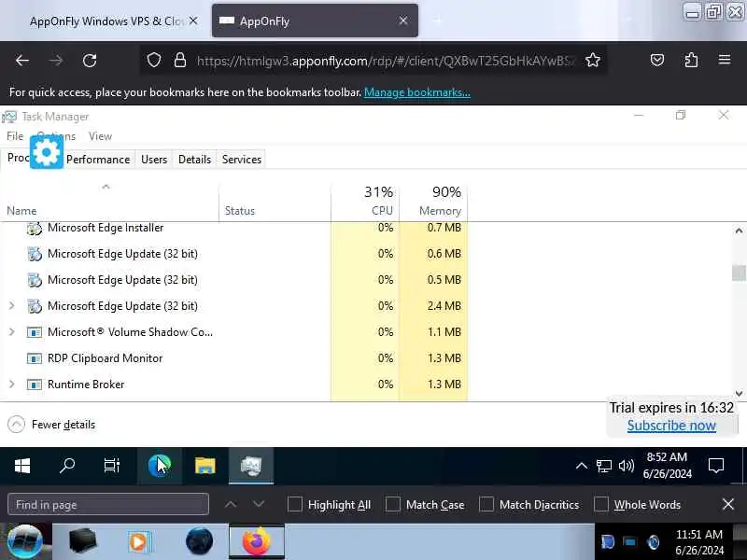Viewport: 747px width, 560px height.
Task: Select AppOnFly Windows VPS browser tab
Action: coord(106,21)
